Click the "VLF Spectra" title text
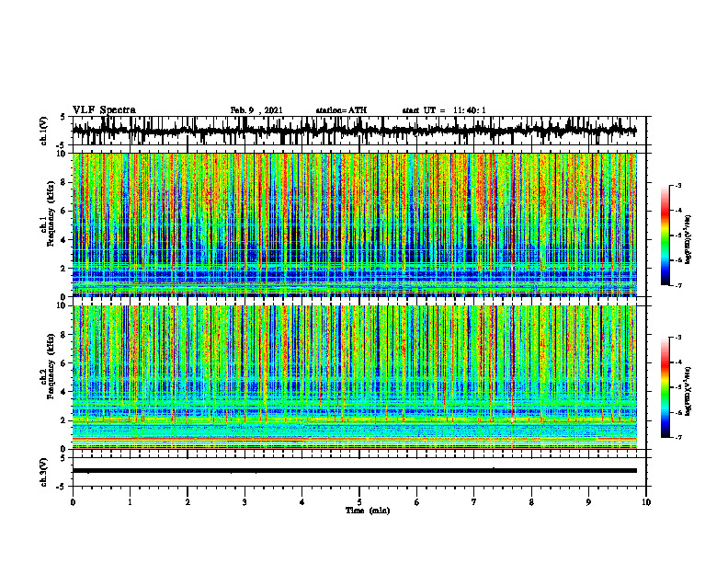This screenshot has width=728, height=563. (x=104, y=110)
